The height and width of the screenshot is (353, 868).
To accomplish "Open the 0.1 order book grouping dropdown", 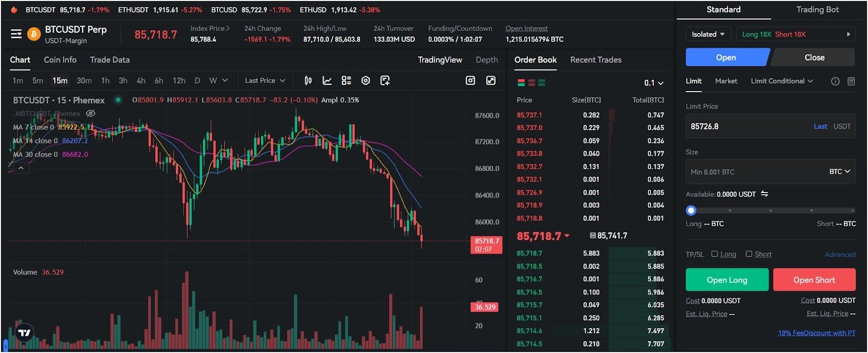I will 653,83.
